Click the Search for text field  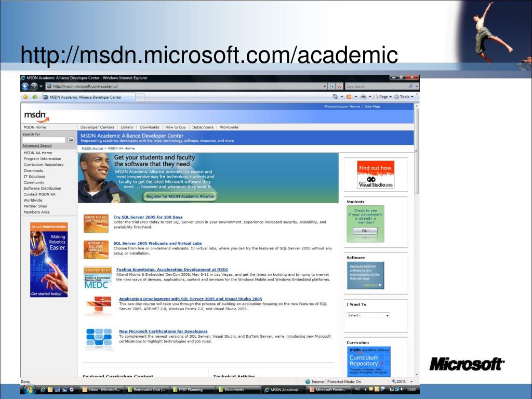point(44,140)
